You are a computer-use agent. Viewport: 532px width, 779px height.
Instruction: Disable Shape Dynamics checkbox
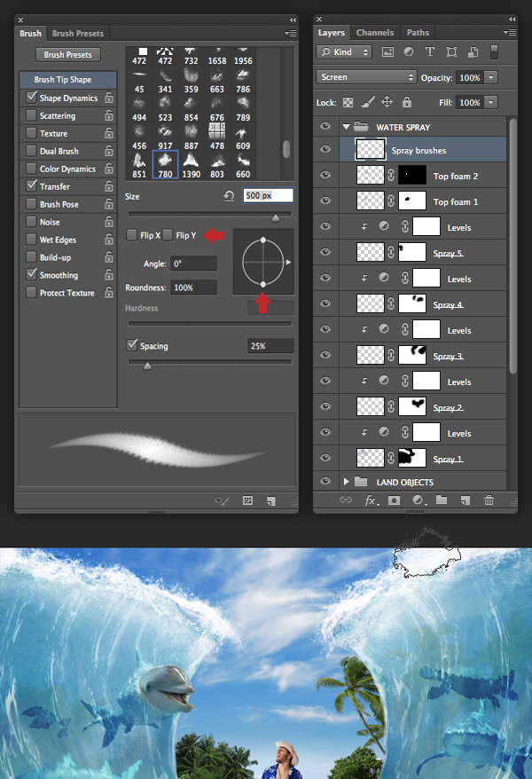click(x=31, y=97)
